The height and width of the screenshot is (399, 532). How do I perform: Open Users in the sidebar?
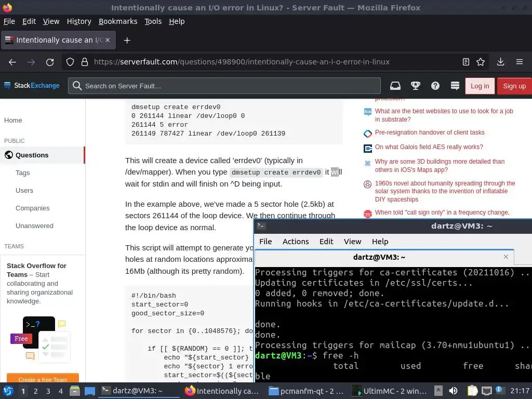point(24,190)
